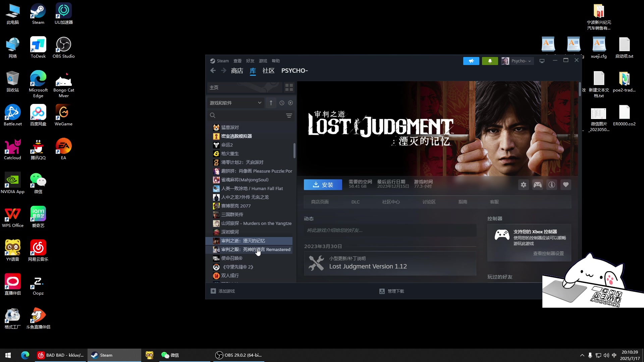The image size is (644, 362).
Task: Select the UU加速器 desktop icon
Action: point(63,14)
